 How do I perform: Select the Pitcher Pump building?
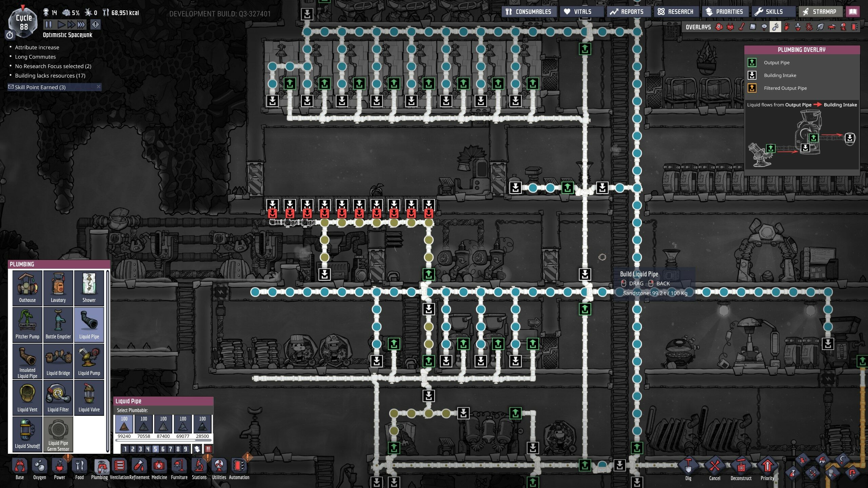(27, 325)
